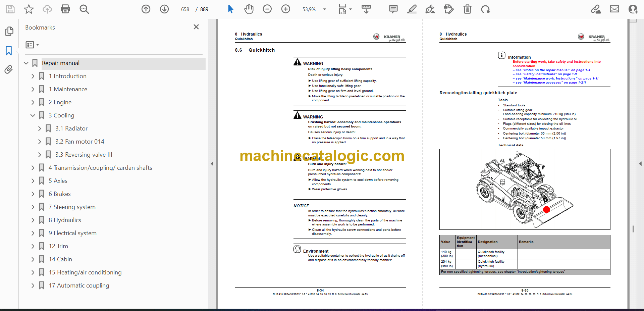Open the stamp tool
The height and width of the screenshot is (311, 644).
[x=448, y=9]
